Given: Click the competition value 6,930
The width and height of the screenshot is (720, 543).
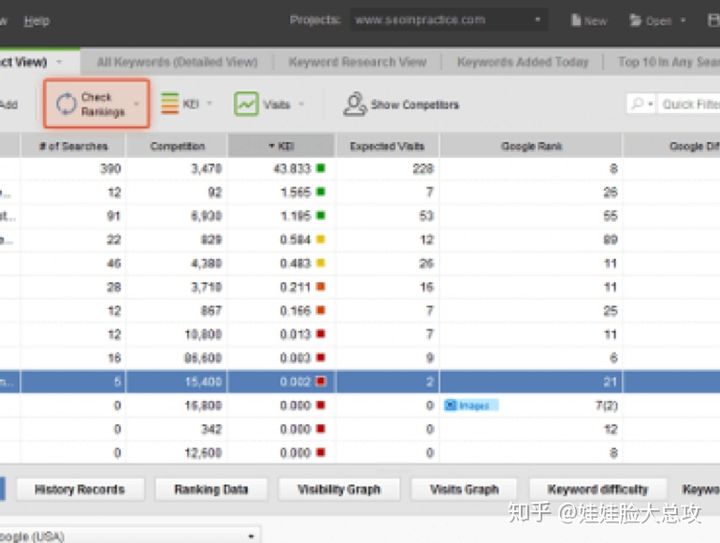Looking at the screenshot, I should point(206,216).
